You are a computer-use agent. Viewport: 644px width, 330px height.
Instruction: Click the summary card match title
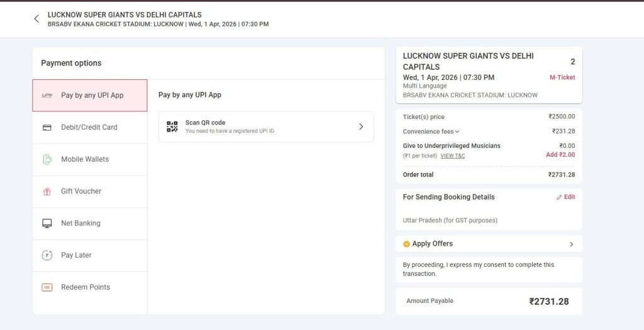click(468, 61)
